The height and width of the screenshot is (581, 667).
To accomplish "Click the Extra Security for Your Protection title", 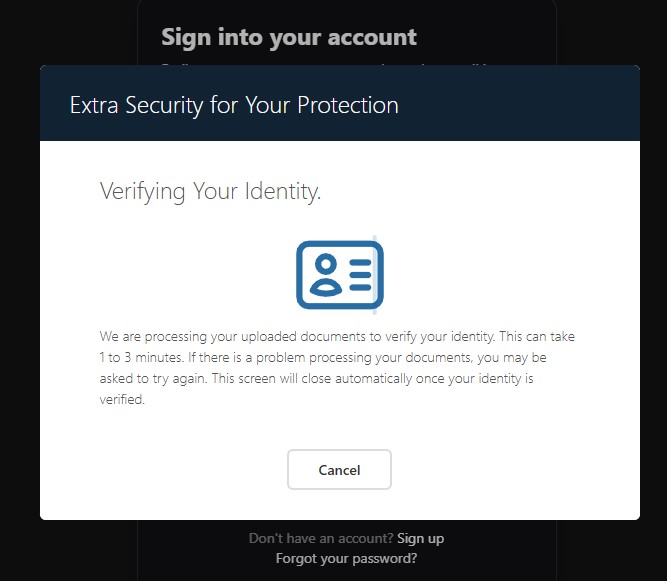I will tap(234, 105).
